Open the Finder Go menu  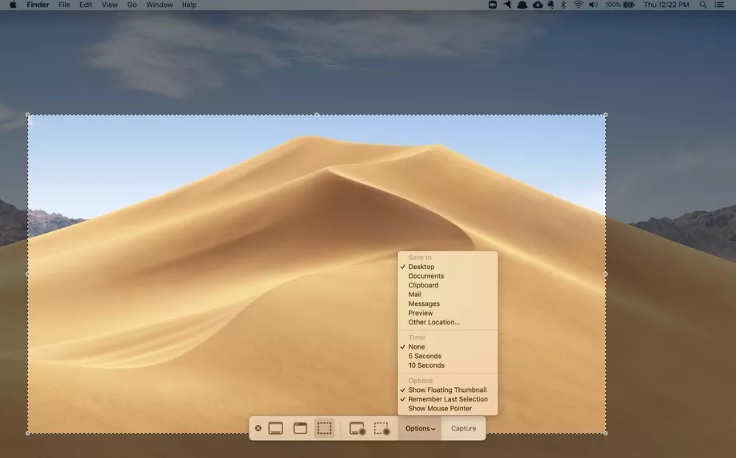pyautogui.click(x=132, y=5)
